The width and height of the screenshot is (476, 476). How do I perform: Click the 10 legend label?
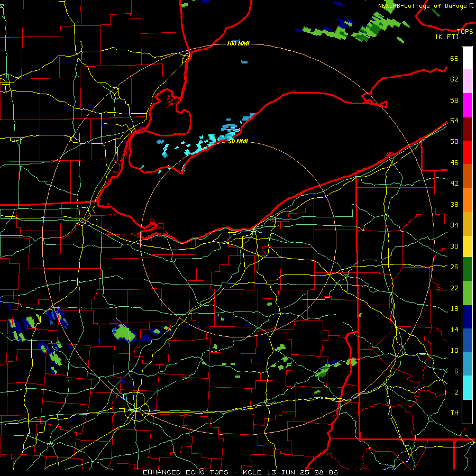[x=454, y=350]
